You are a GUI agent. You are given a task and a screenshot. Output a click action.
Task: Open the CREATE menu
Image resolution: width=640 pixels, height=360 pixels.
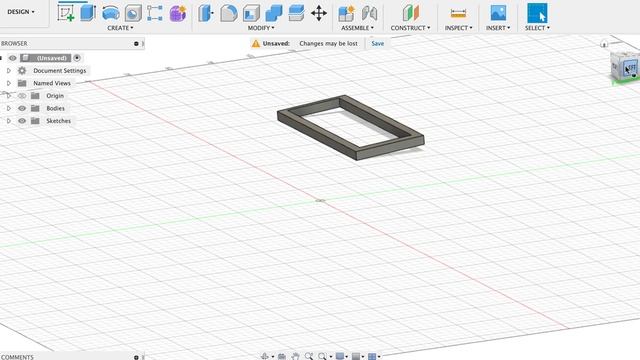[x=120, y=28]
